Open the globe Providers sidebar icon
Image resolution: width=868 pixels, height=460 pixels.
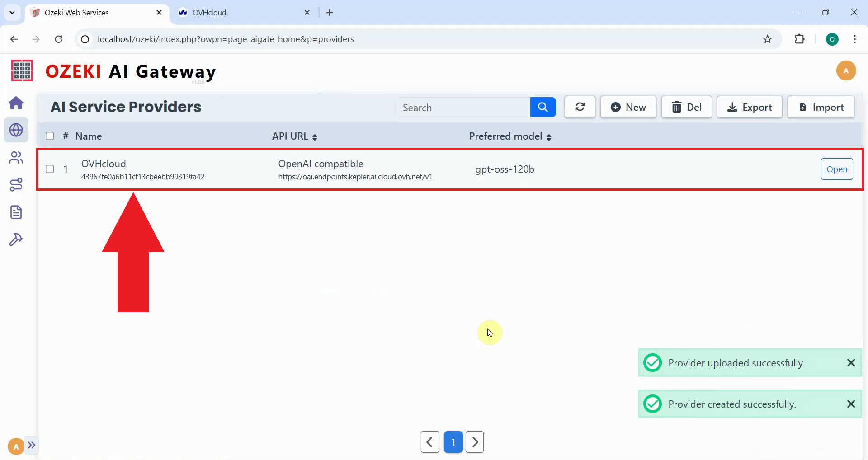[16, 130]
